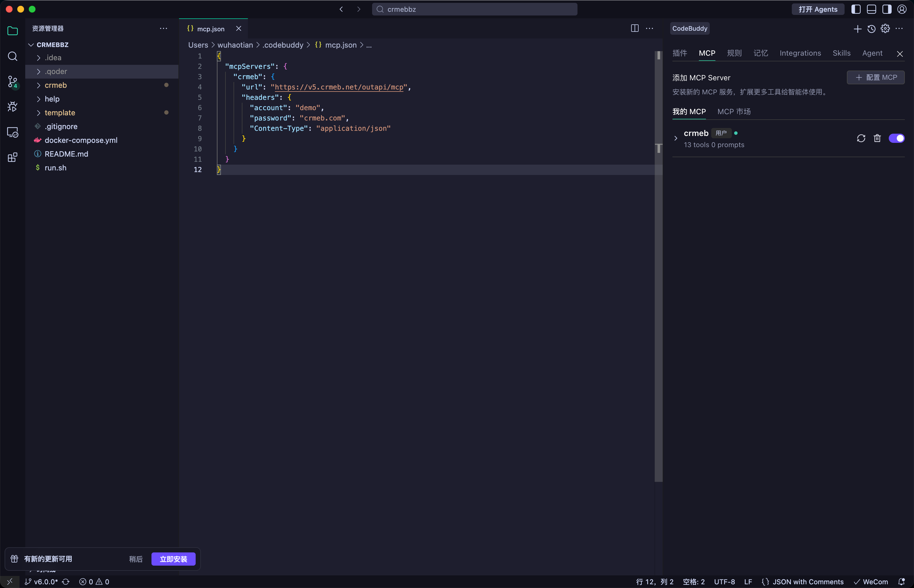914x588 pixels.
Task: Expand the crmeb MCP server details
Action: 676,138
